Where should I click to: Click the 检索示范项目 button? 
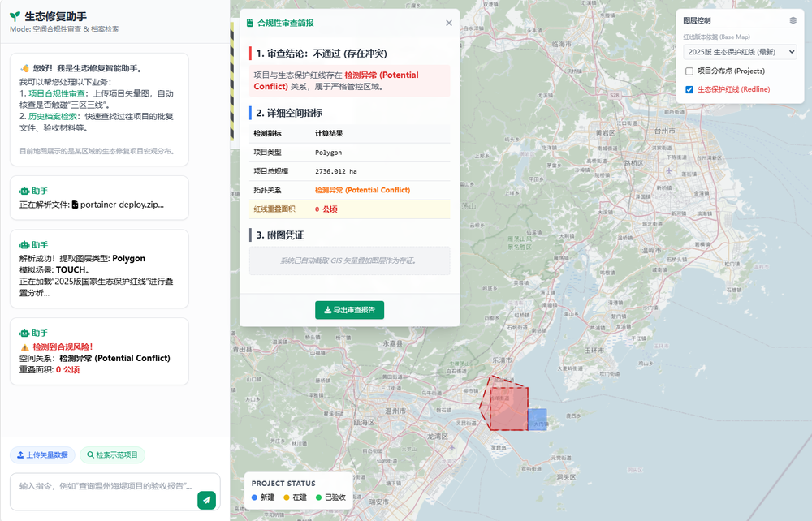tap(112, 454)
